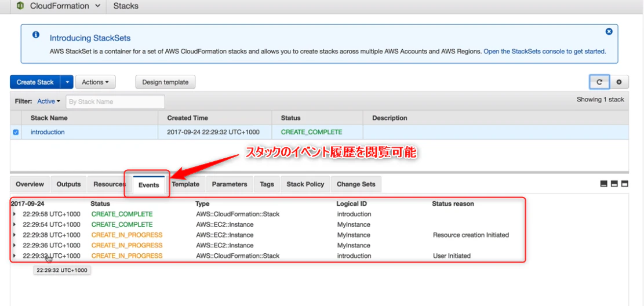Open the introduction stack link

tap(48, 132)
